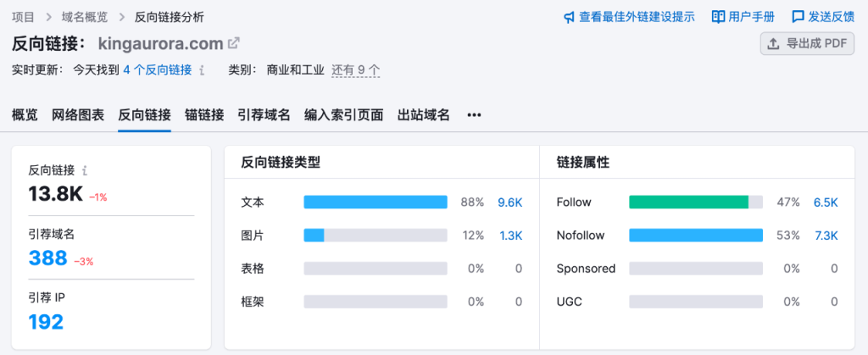Click upload icon in export PDF button
The height and width of the screenshot is (355, 868).
click(773, 44)
